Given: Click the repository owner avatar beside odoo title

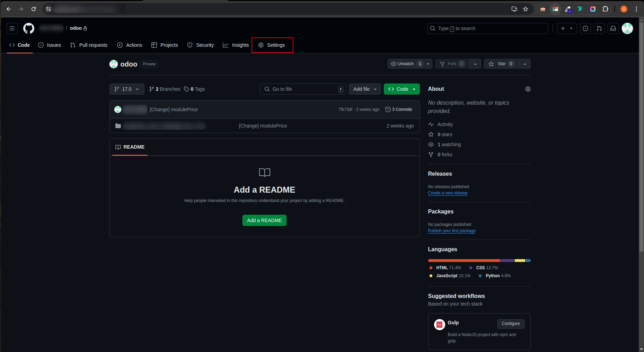Looking at the screenshot, I should 114,64.
